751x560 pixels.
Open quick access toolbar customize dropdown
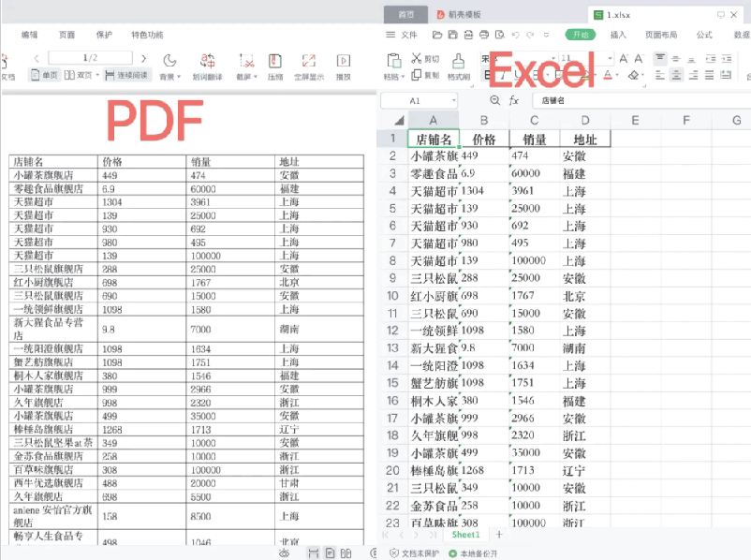coord(546,35)
